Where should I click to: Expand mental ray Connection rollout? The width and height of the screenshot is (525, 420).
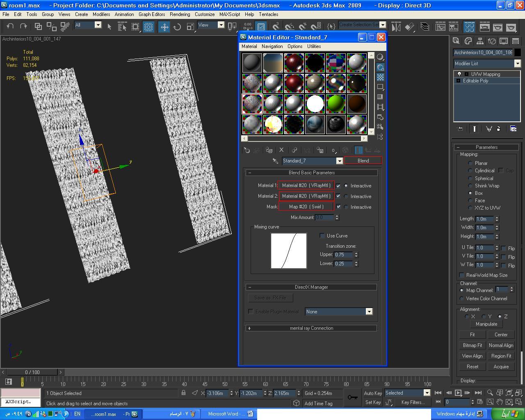[x=311, y=328]
